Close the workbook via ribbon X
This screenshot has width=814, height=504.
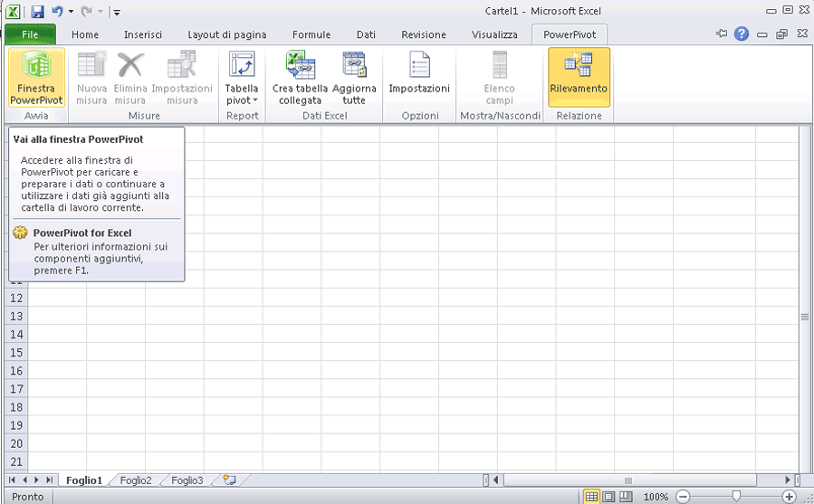pos(802,33)
